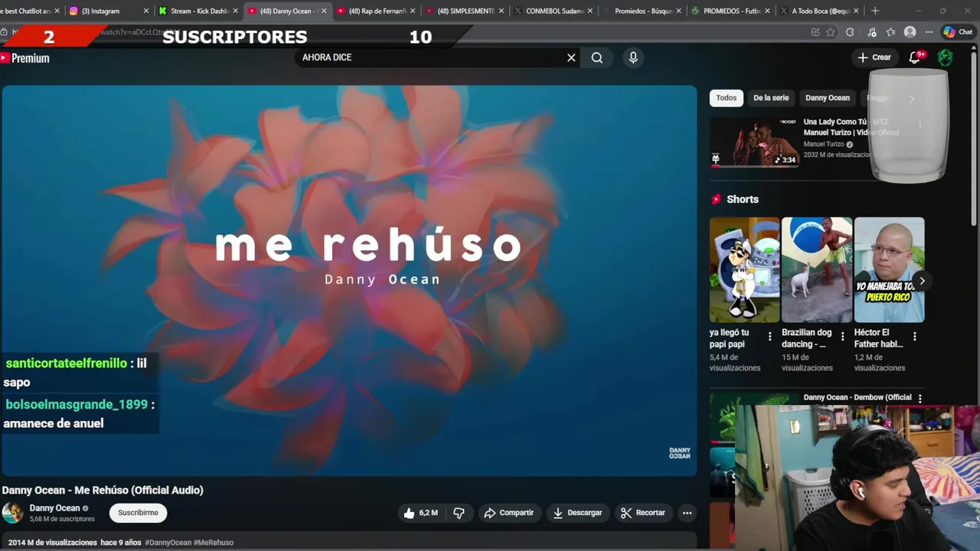Open Una Lady Como Tú video thumbnail

pos(754,142)
